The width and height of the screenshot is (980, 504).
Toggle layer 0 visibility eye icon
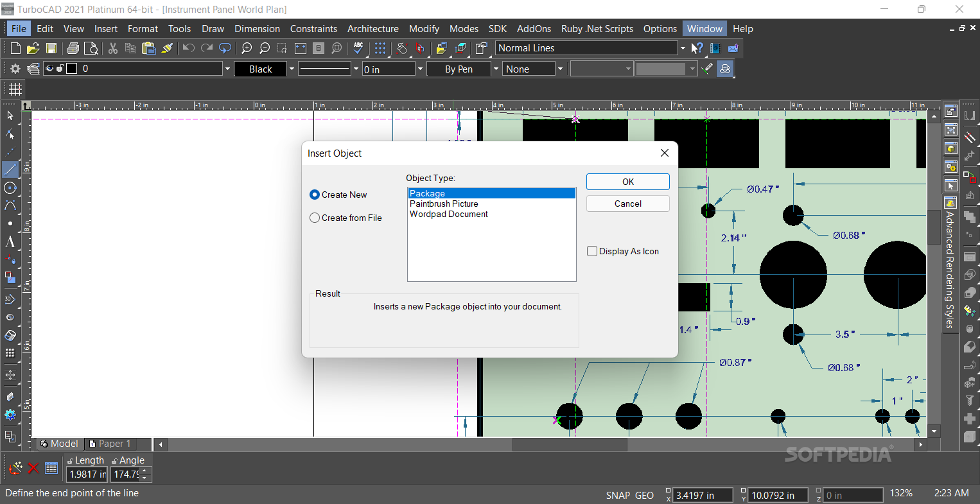50,69
